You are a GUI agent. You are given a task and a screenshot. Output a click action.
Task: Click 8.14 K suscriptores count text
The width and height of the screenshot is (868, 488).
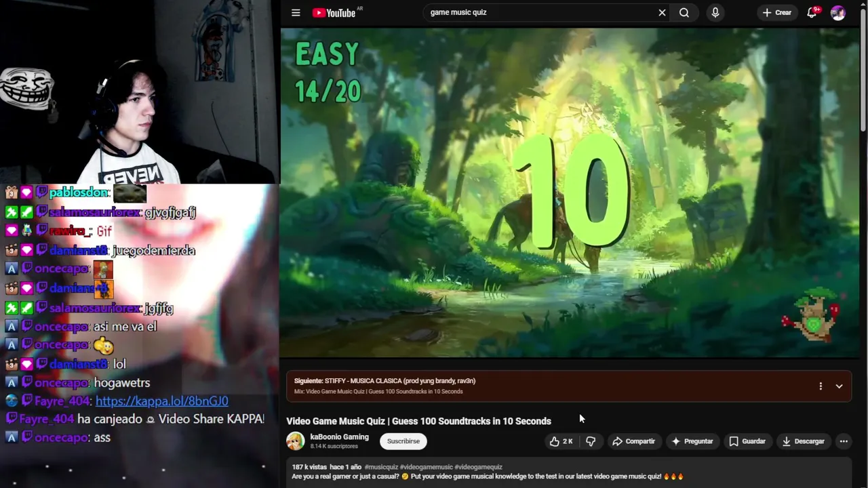[x=334, y=447]
